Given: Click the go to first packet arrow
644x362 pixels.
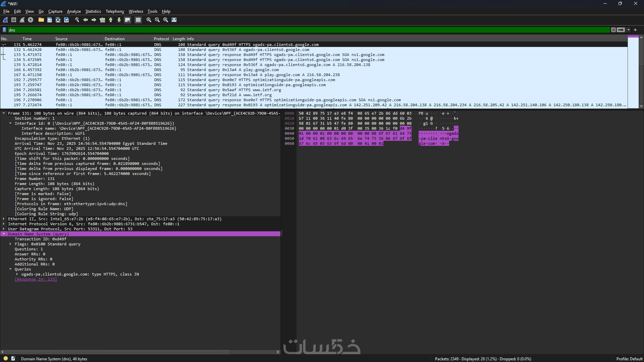Looking at the screenshot, I should click(111, 20).
